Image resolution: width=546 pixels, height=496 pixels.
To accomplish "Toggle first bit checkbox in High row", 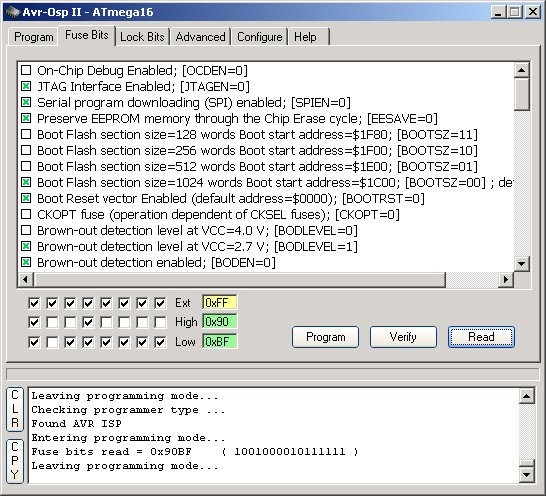I will (x=34, y=322).
